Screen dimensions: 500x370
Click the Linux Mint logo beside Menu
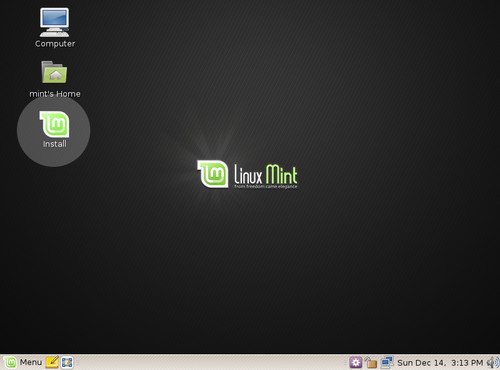pos(10,362)
